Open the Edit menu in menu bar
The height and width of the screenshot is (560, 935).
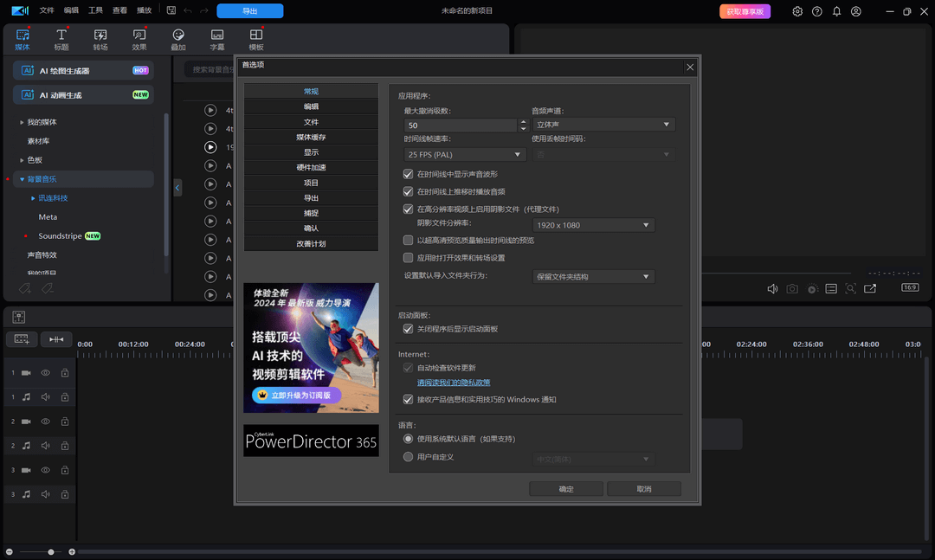click(71, 11)
